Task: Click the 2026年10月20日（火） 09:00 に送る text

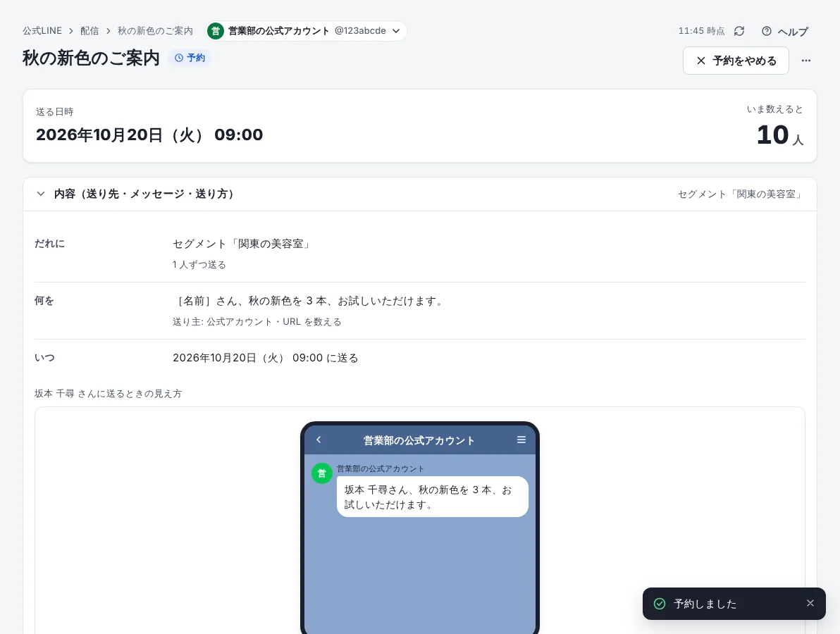Action: 266,358
